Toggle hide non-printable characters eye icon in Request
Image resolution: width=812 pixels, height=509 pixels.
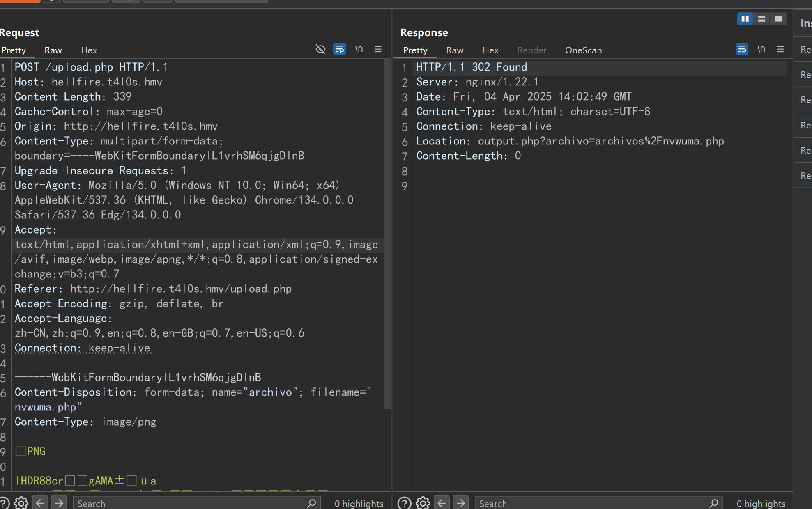(x=320, y=49)
